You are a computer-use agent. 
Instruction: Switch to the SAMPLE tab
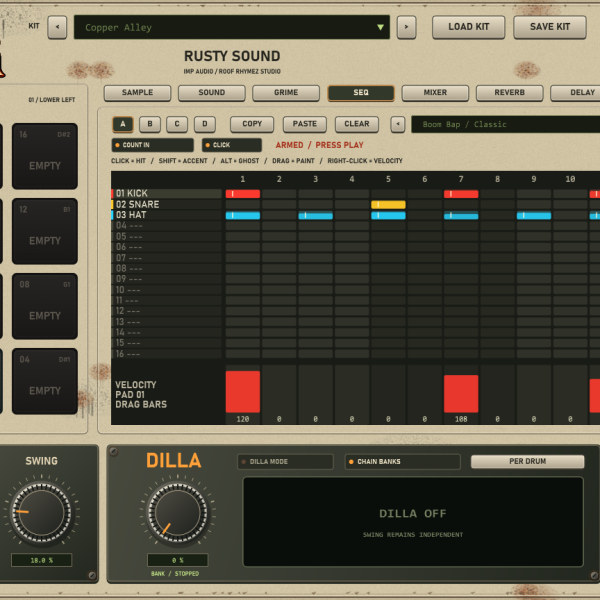tap(137, 93)
